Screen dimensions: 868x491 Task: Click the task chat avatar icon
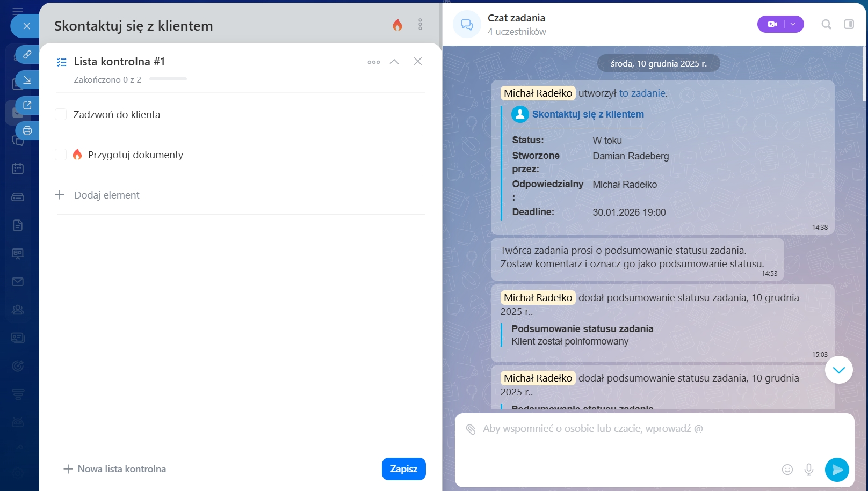[x=467, y=24]
